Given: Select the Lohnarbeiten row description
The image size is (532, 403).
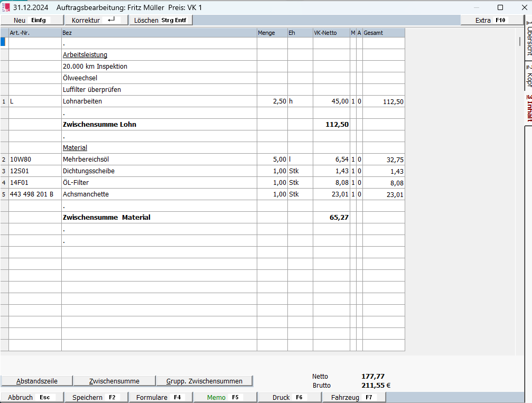Looking at the screenshot, I should [x=158, y=101].
